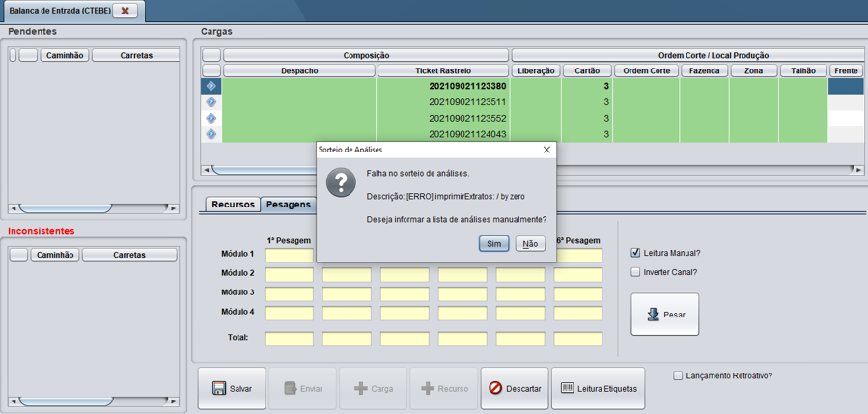The height and width of the screenshot is (414, 868).
Task: Click the question mark dialog icon
Action: click(341, 182)
